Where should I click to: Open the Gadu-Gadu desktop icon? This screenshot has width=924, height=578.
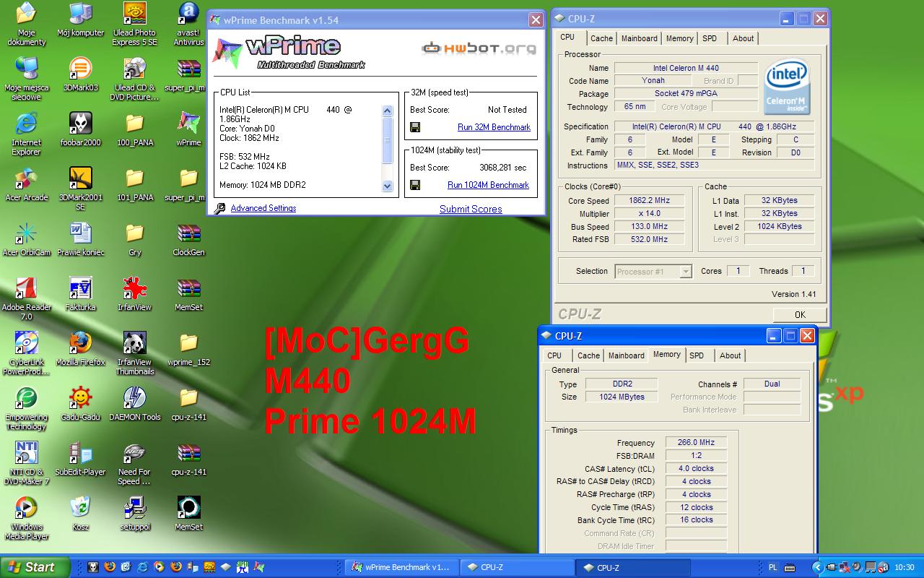80,405
